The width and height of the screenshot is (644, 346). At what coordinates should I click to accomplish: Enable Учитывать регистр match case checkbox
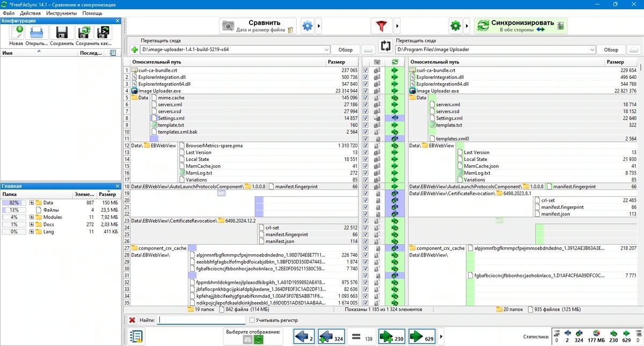[252, 320]
